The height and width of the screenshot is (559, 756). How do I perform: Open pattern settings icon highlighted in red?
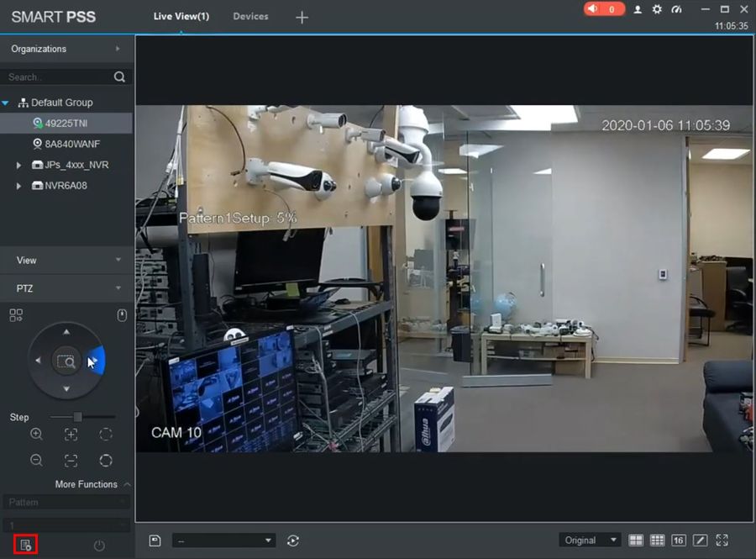tap(26, 546)
